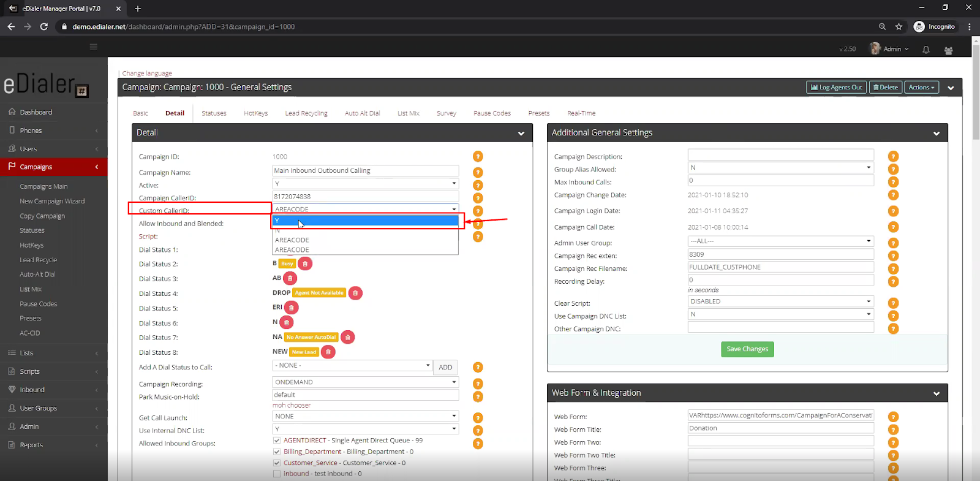Uncheck the Billing_Department inbound group

(277, 452)
